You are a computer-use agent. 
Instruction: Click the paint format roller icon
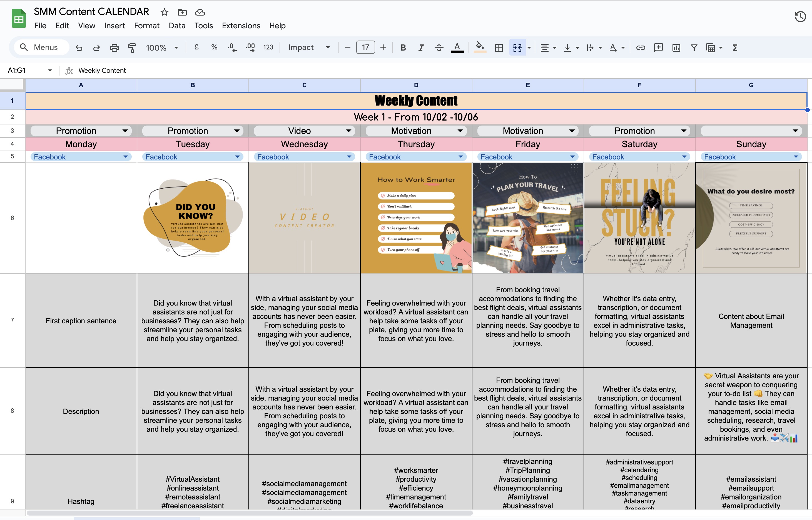132,47
